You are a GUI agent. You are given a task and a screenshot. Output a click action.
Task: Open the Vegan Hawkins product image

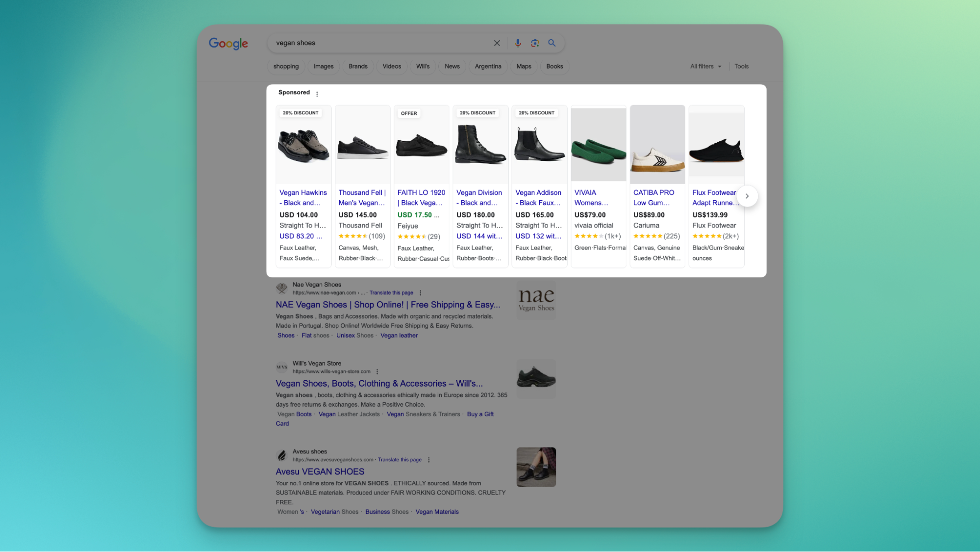point(303,145)
